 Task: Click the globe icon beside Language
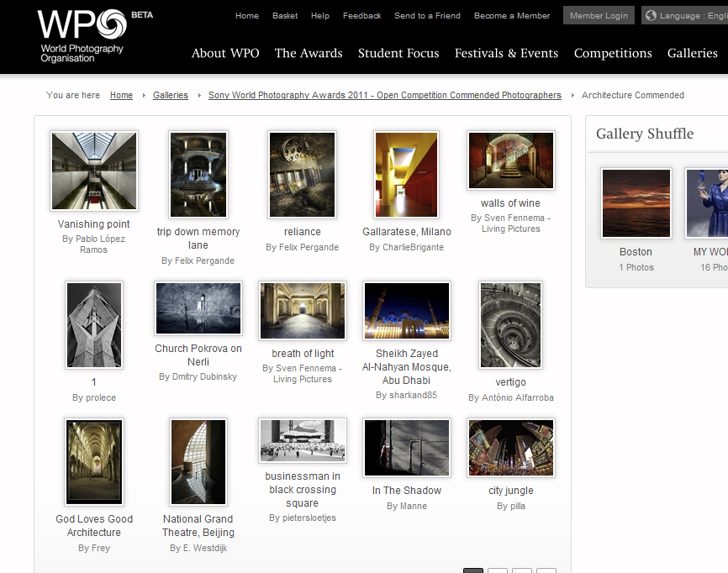tap(651, 16)
